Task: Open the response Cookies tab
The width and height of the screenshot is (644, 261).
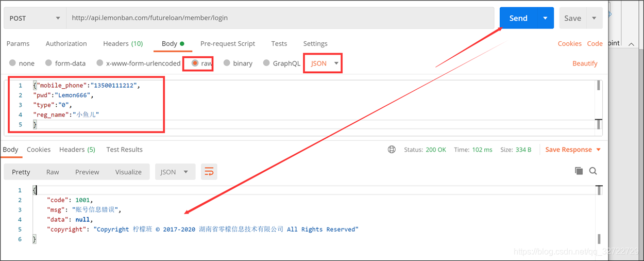Action: click(39, 150)
